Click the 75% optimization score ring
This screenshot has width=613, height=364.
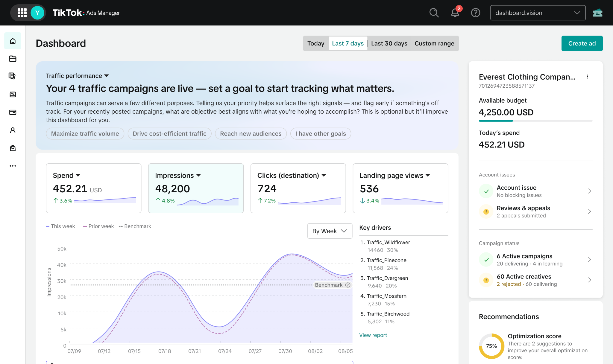(491, 346)
